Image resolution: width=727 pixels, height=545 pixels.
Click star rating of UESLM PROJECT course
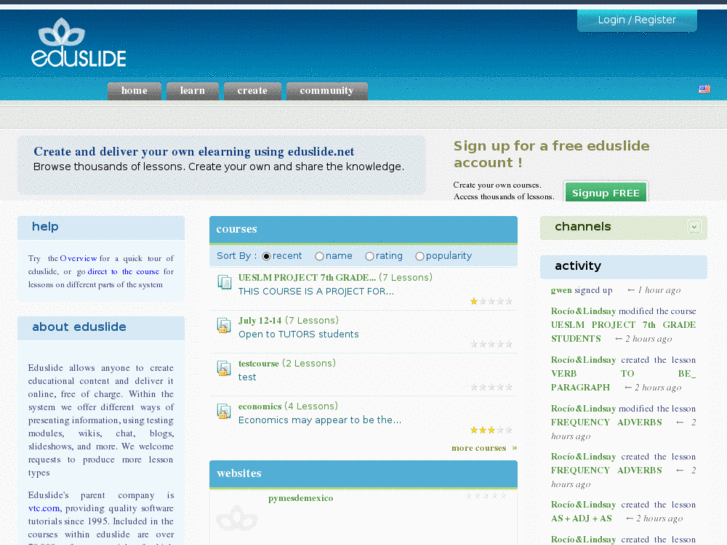pos(491,301)
